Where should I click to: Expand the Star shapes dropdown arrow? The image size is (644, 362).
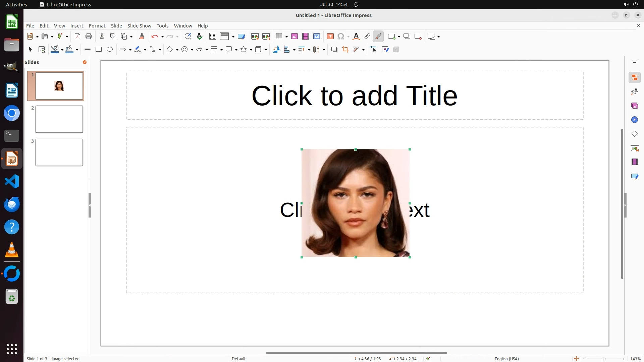251,50
